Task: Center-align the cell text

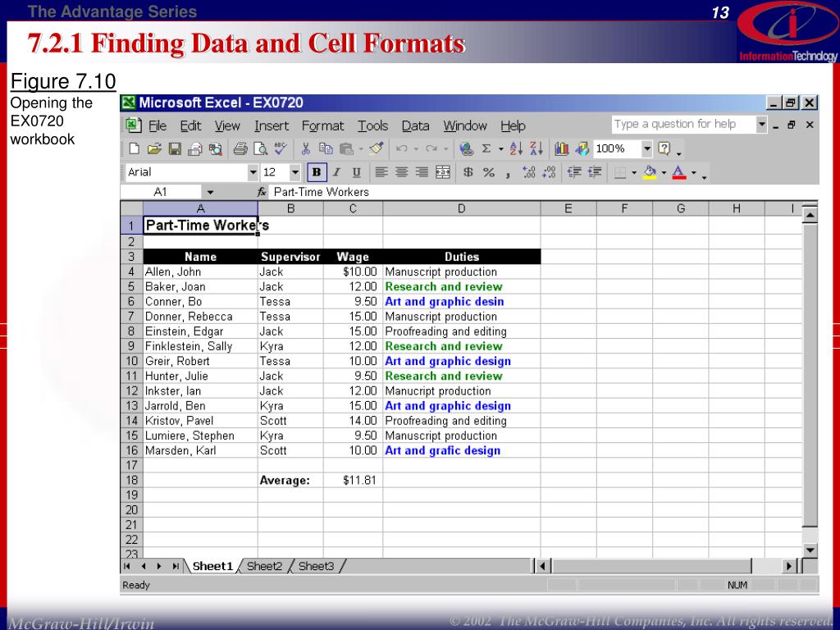Action: tap(401, 172)
